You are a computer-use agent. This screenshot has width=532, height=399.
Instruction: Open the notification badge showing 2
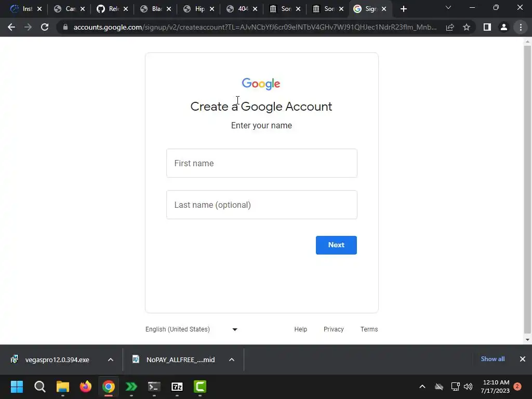(x=517, y=387)
